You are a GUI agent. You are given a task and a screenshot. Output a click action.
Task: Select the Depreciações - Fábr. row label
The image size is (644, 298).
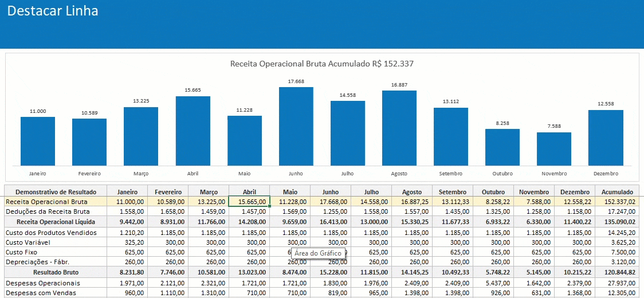56,262
